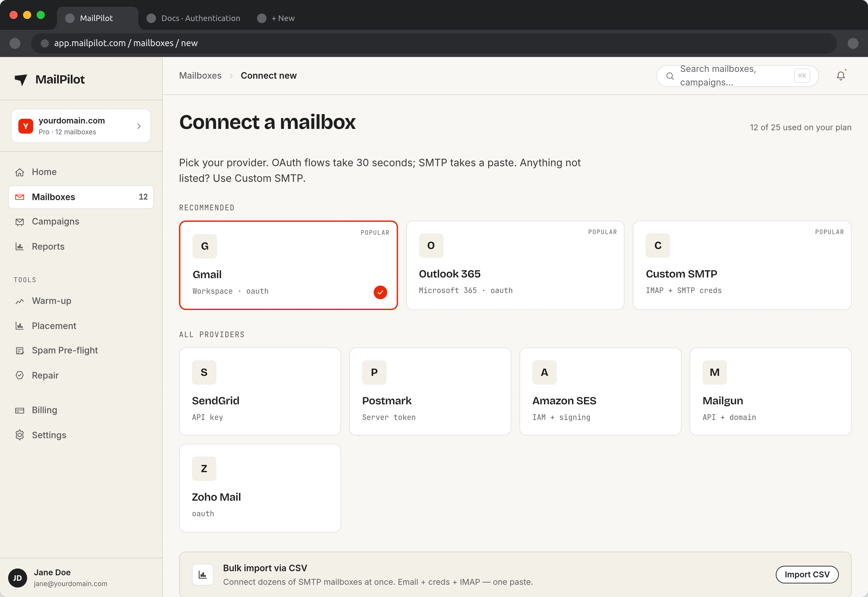Click jane@yourdomain.com account email
Screen dimensions: 868x597
tap(70, 583)
